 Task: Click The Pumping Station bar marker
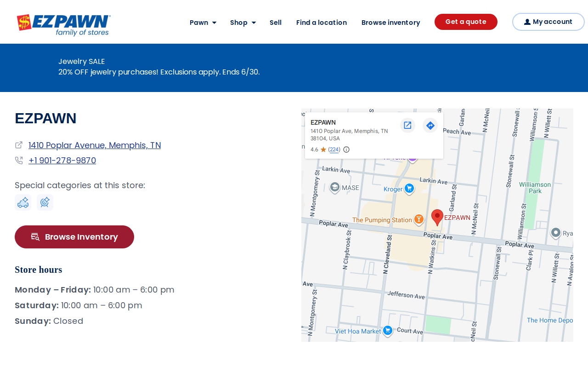click(419, 219)
